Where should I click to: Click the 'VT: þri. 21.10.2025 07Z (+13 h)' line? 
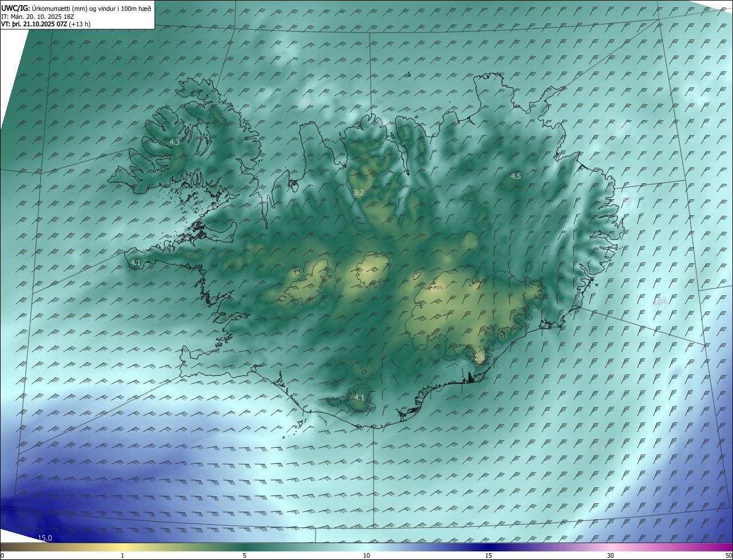pos(46,24)
